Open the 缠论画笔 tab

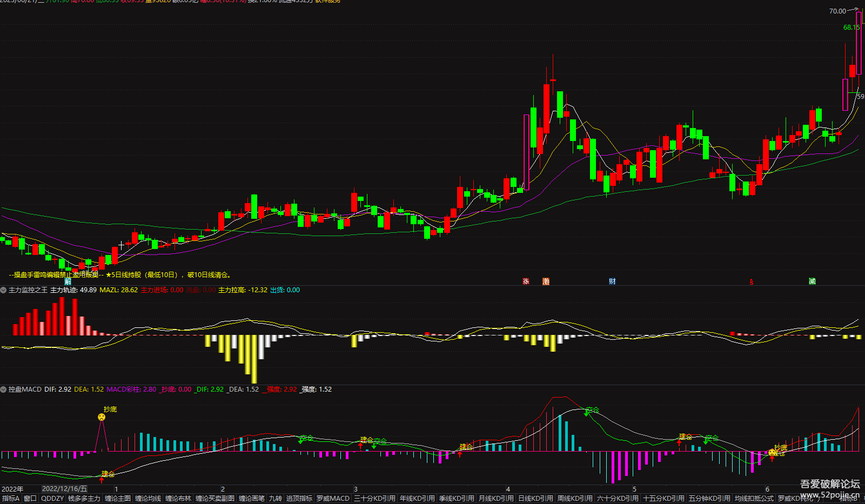click(252, 499)
